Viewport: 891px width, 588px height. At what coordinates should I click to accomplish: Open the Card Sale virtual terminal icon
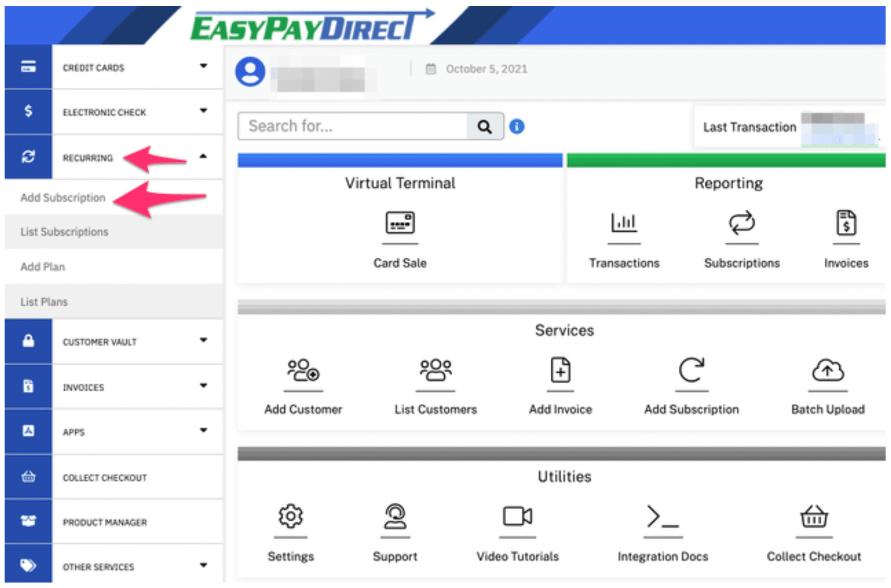pos(400,223)
